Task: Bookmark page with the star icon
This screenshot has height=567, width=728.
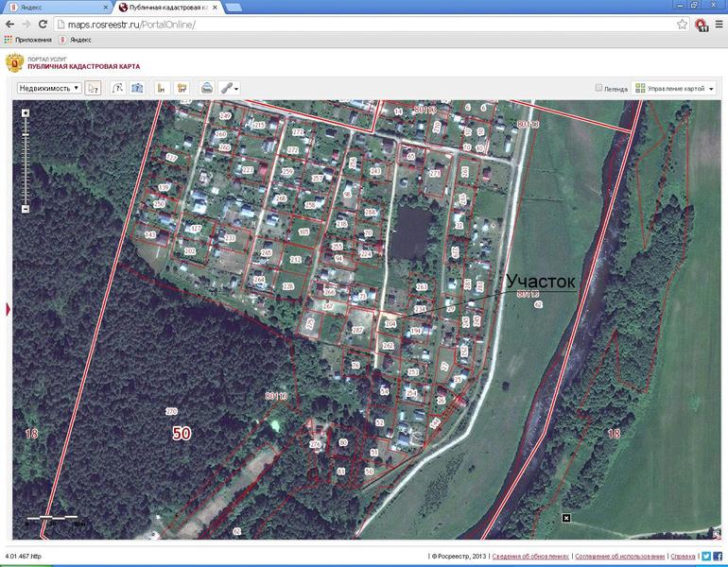Action: click(x=682, y=24)
